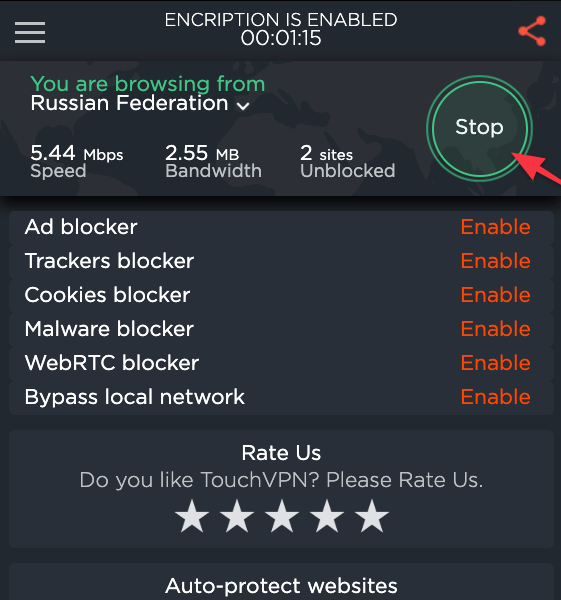Click the red share icon
The height and width of the screenshot is (600, 561).
point(532,31)
